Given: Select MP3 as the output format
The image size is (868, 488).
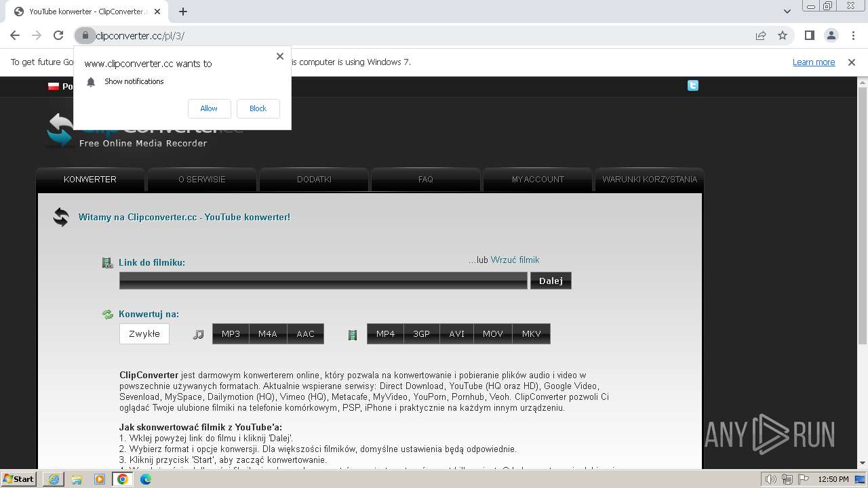Looking at the screenshot, I should (x=231, y=334).
